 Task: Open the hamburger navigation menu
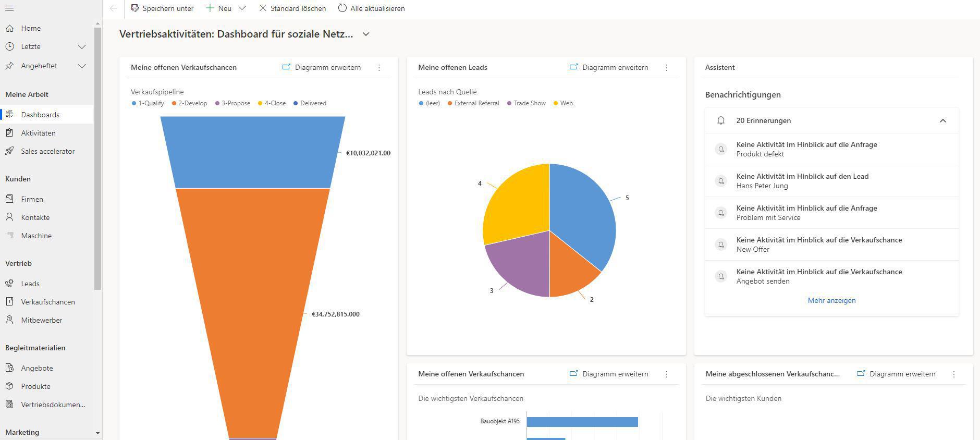tap(9, 8)
